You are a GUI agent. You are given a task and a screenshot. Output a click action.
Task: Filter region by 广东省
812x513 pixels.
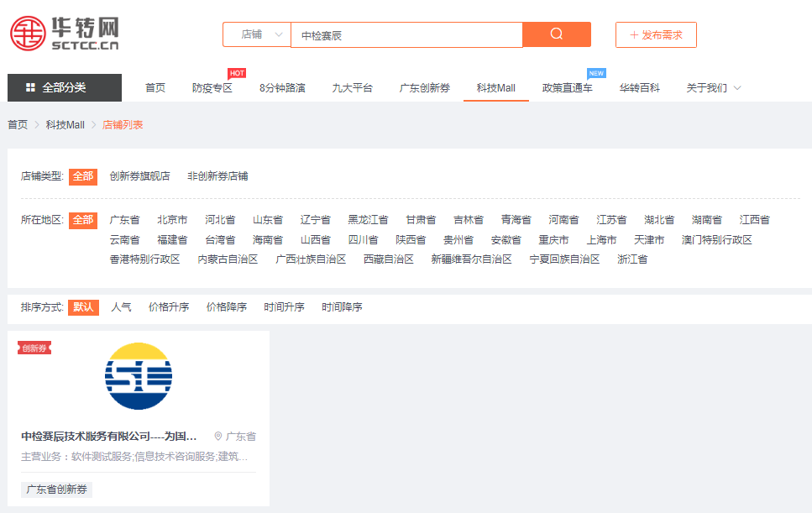(124, 220)
